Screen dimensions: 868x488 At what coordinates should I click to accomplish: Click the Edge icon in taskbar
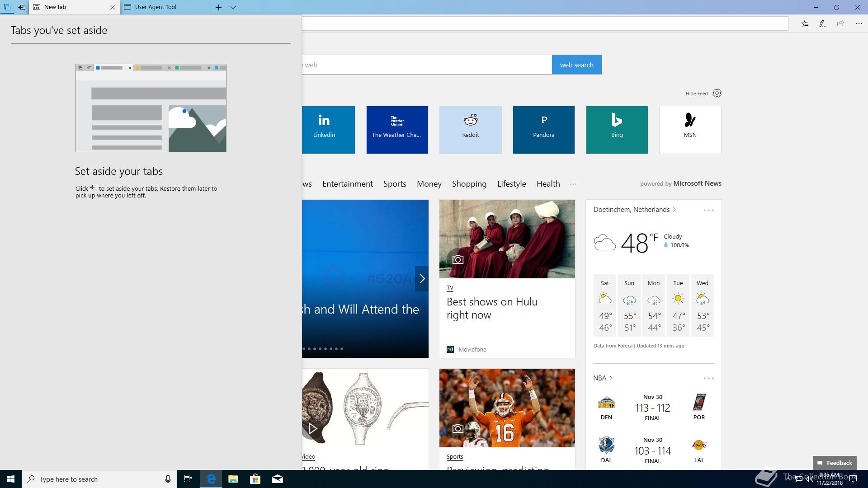(x=211, y=479)
